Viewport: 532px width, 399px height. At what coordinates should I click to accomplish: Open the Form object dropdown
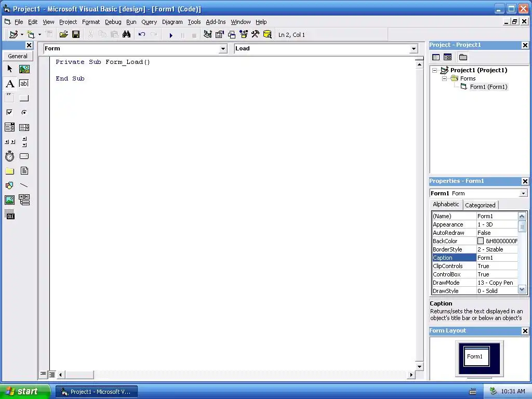[223, 49]
